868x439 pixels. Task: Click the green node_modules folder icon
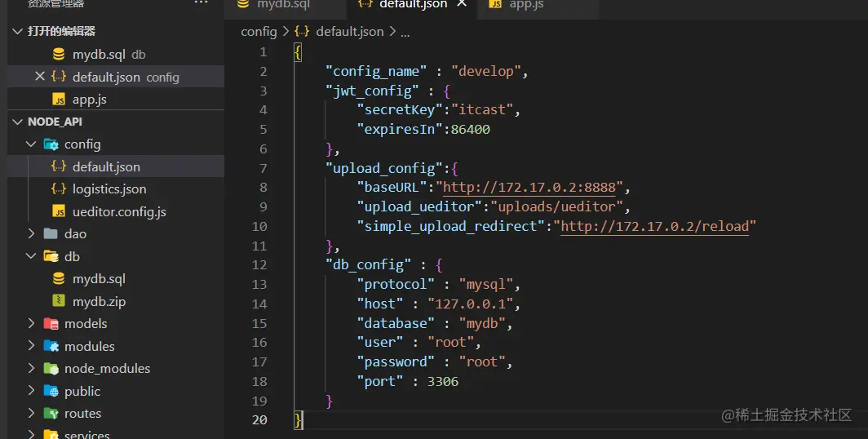(x=51, y=368)
